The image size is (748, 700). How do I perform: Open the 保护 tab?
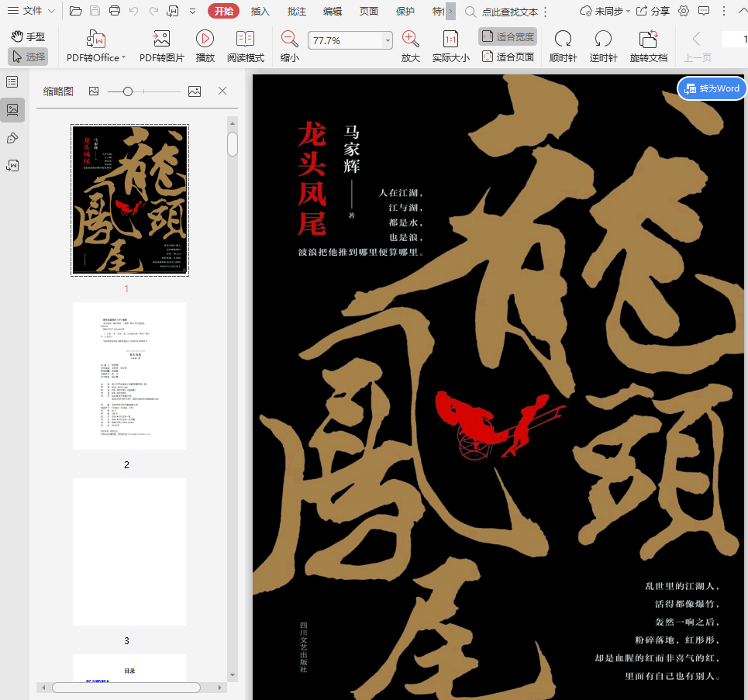click(x=405, y=11)
